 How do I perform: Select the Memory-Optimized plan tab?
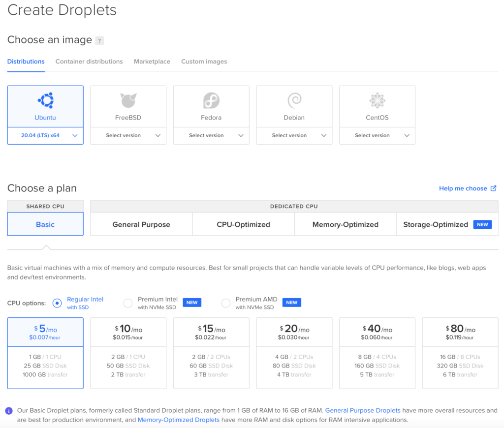[346, 224]
